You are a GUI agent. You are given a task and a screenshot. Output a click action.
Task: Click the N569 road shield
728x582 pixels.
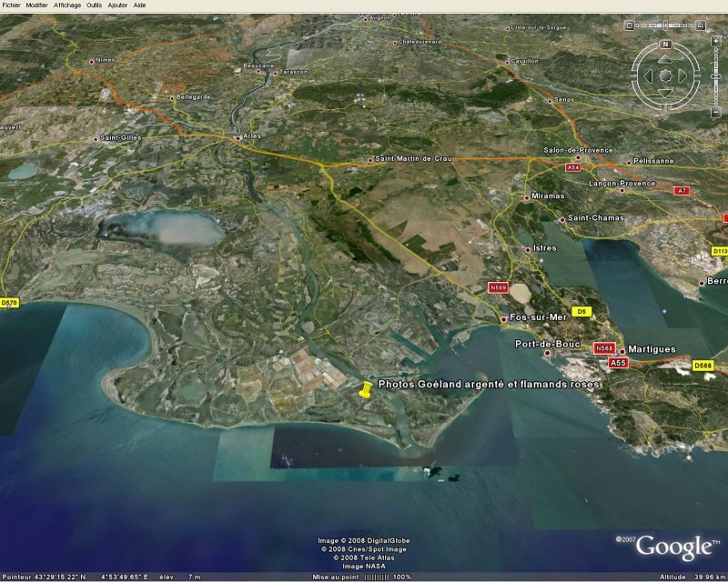[498, 287]
